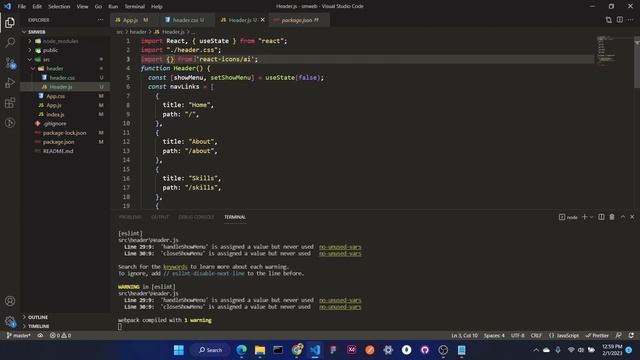Open editor more actions ellipsis

point(631,20)
